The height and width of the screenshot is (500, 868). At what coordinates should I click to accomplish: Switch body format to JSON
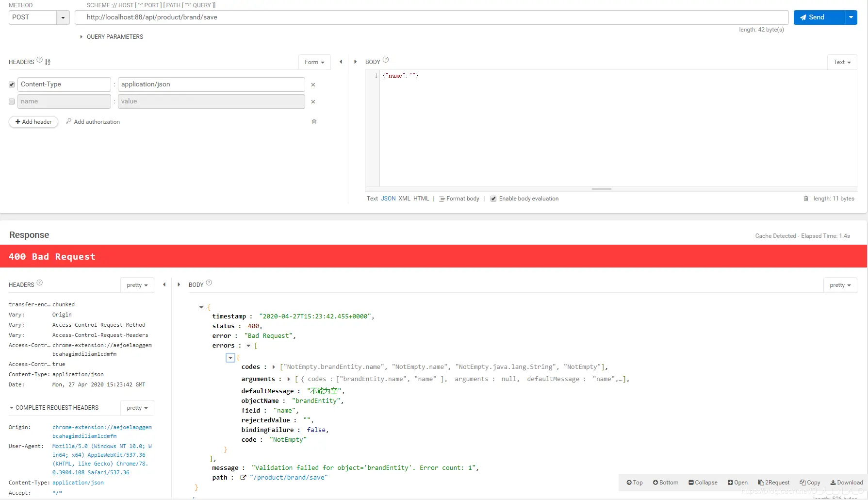pyautogui.click(x=388, y=199)
